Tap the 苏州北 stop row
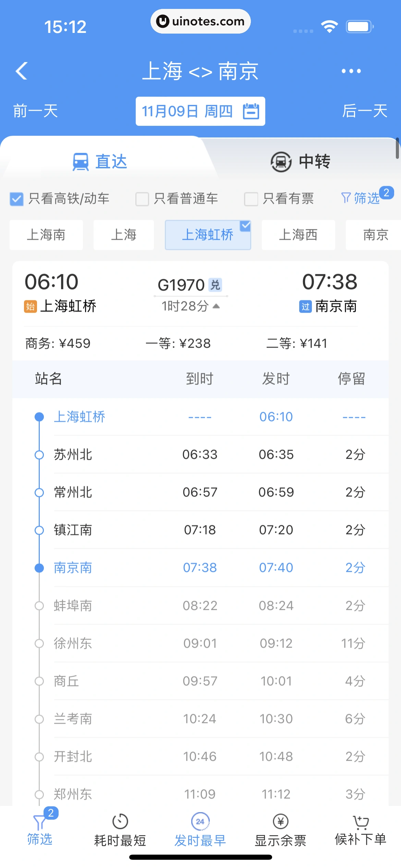 click(200, 455)
